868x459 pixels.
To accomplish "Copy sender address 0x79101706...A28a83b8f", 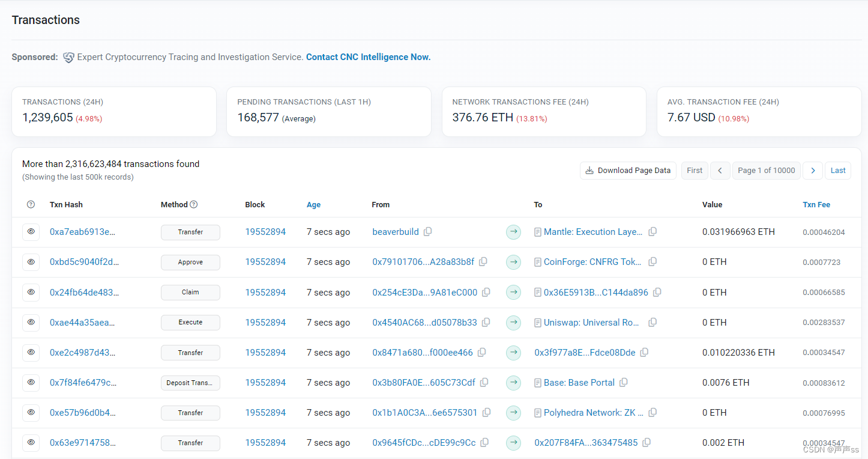I will (483, 262).
